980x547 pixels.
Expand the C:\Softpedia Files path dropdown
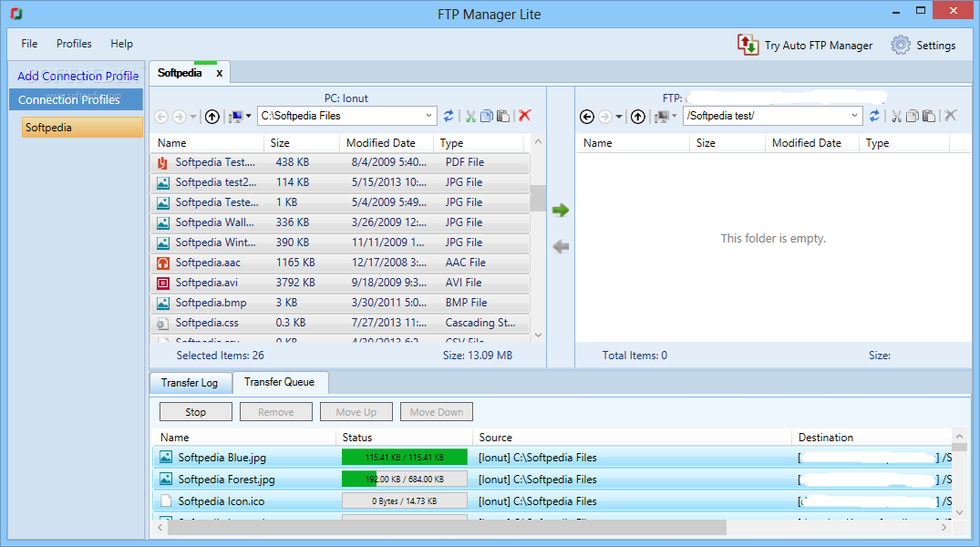click(428, 116)
